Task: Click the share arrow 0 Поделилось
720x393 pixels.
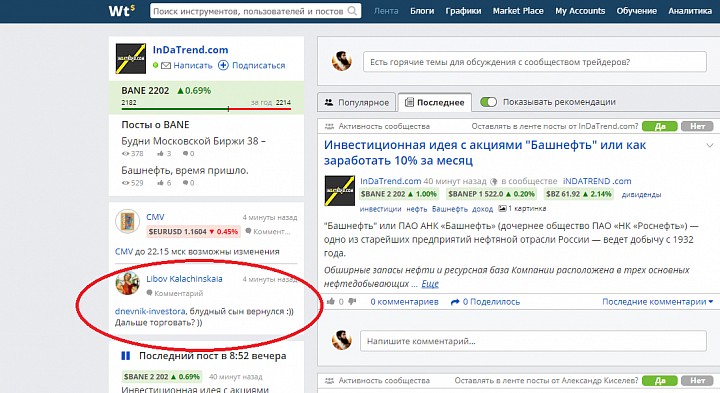Action: [x=485, y=302]
